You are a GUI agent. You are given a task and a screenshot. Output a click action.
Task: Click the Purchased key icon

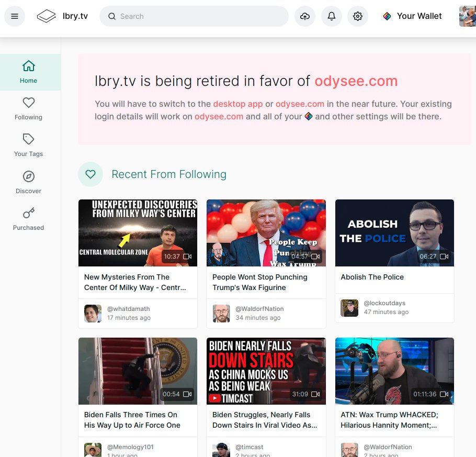pyautogui.click(x=29, y=213)
